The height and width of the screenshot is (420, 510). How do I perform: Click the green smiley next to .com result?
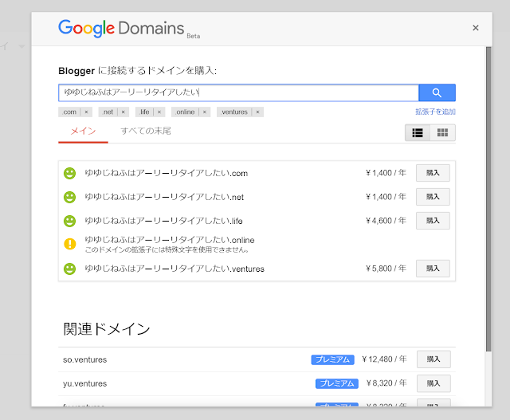69,173
